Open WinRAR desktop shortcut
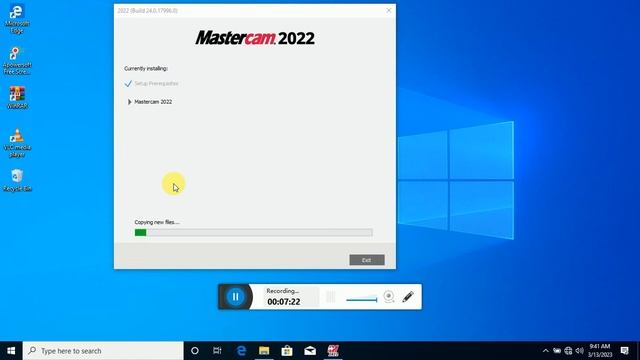The height and width of the screenshot is (360, 640). click(17, 97)
